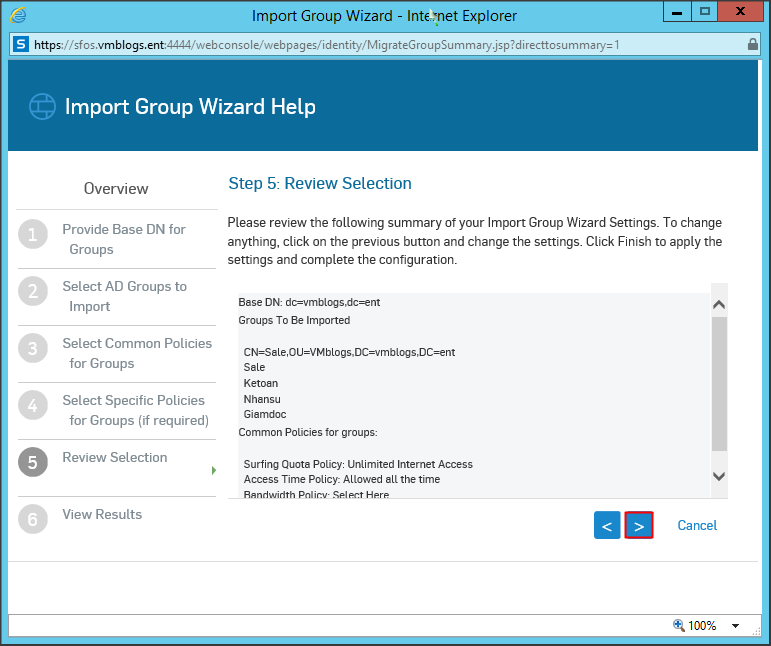Click the summary box scrollbar thumb
The image size is (771, 646).
719,383
